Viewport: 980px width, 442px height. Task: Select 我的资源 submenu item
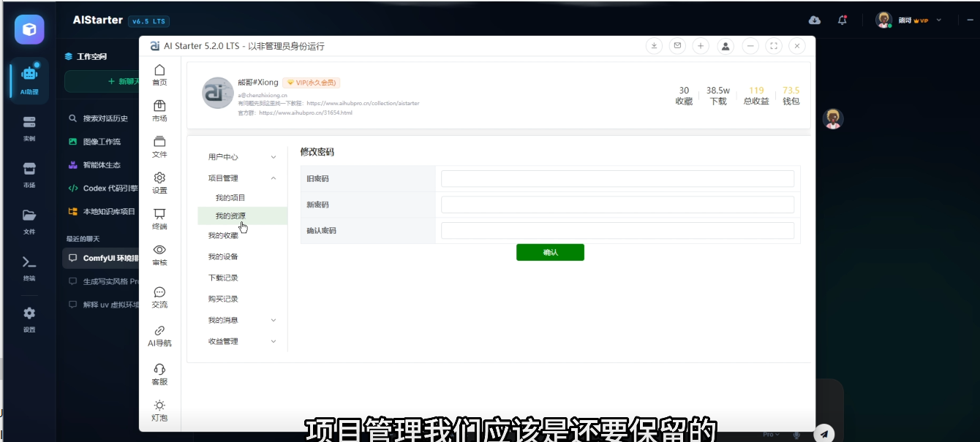(x=242, y=216)
